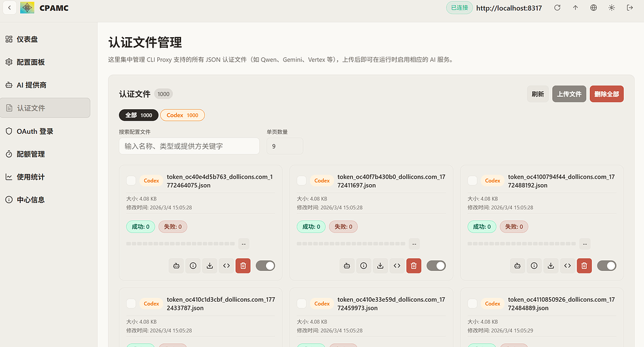Screen dimensions: 644x347
Task: Open 中心信息 in the sidebar
Action: pos(45,200)
